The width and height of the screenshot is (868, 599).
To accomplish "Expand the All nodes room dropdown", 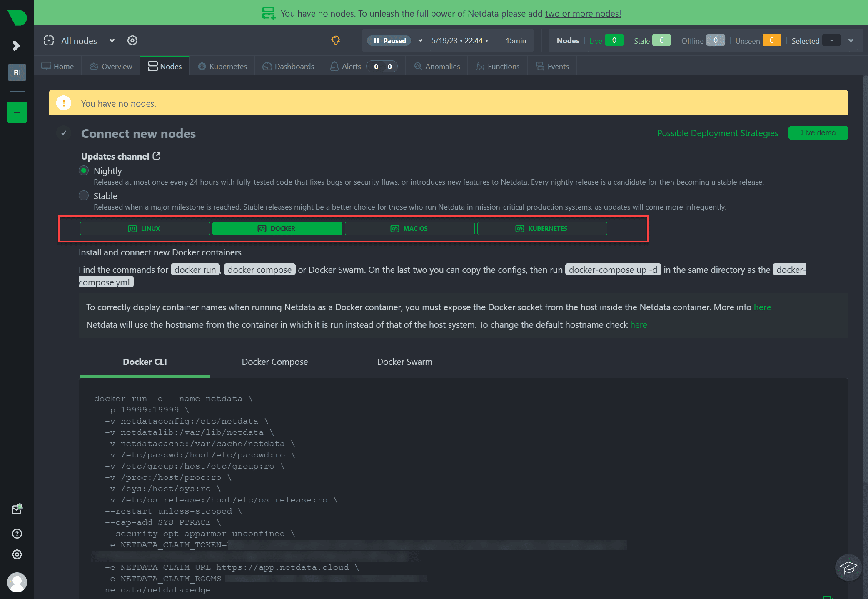I will [112, 40].
